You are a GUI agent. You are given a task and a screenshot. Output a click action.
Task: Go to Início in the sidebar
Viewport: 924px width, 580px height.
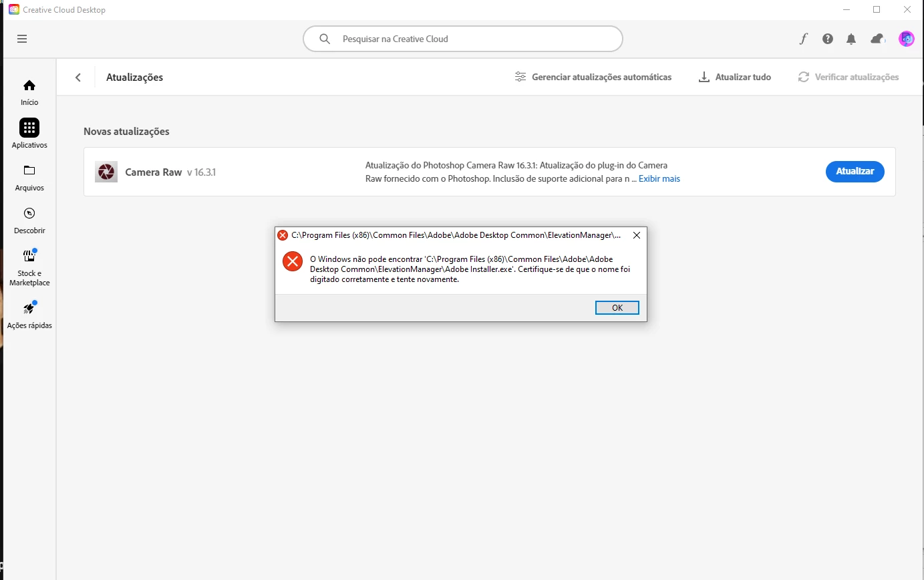pos(29,93)
